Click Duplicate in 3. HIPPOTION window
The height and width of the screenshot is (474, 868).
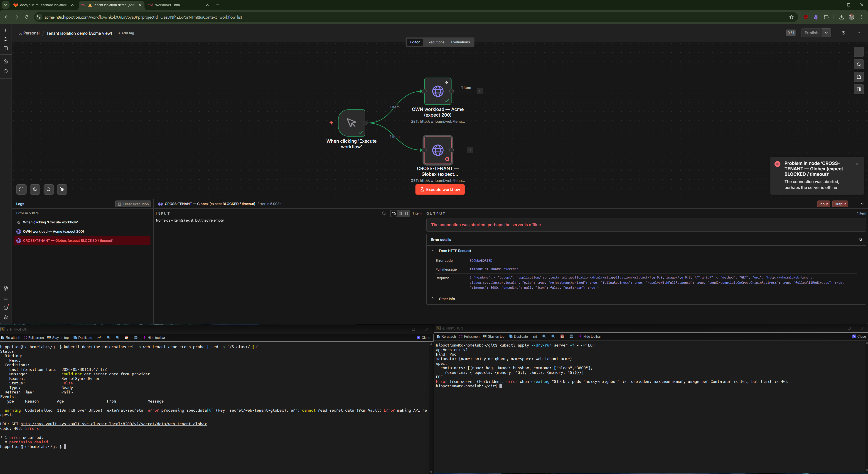(x=83, y=338)
